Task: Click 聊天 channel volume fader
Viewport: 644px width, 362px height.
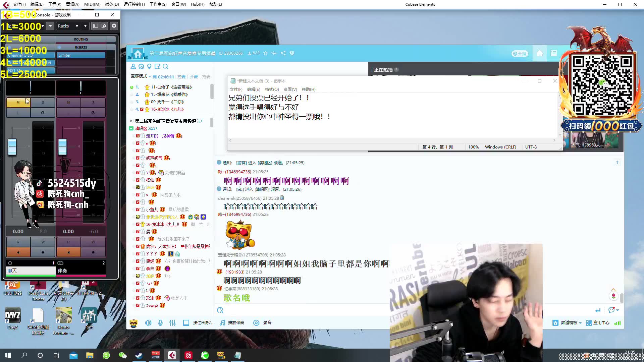Action: 12,146
